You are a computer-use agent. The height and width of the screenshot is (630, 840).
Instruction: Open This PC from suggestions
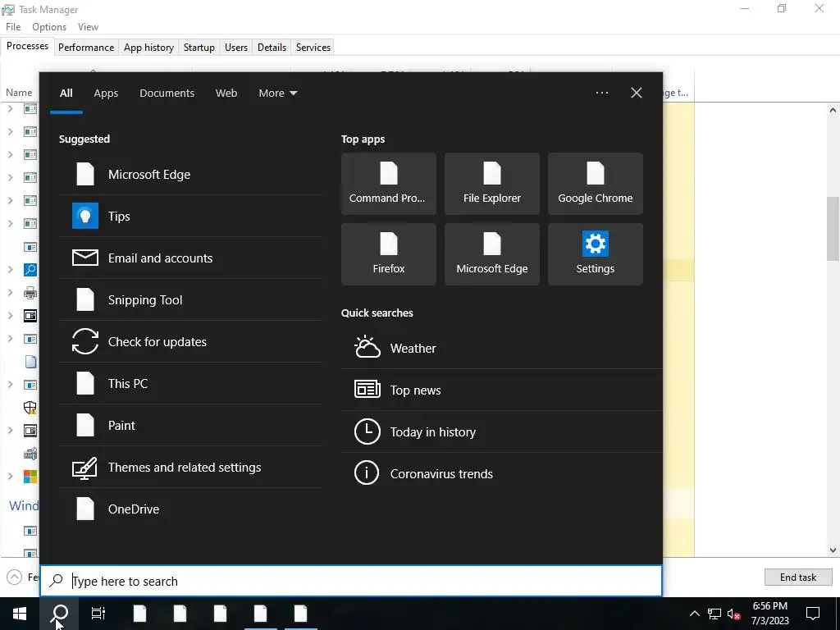[x=190, y=384]
